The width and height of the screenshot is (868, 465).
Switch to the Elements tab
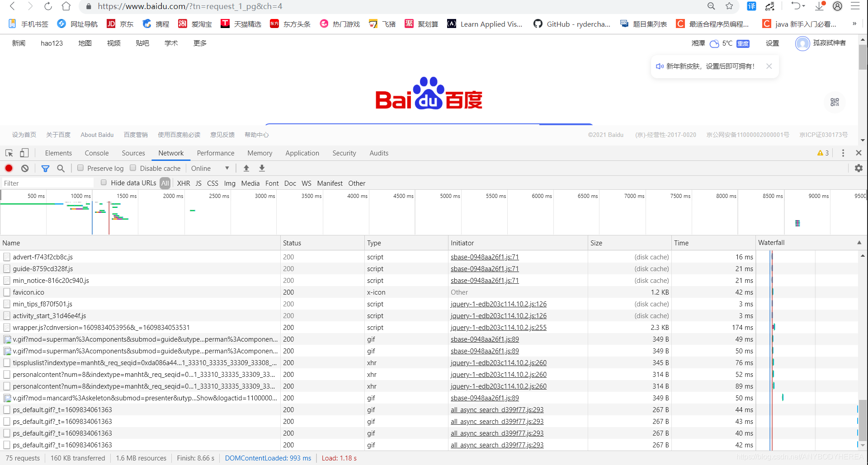(x=58, y=153)
